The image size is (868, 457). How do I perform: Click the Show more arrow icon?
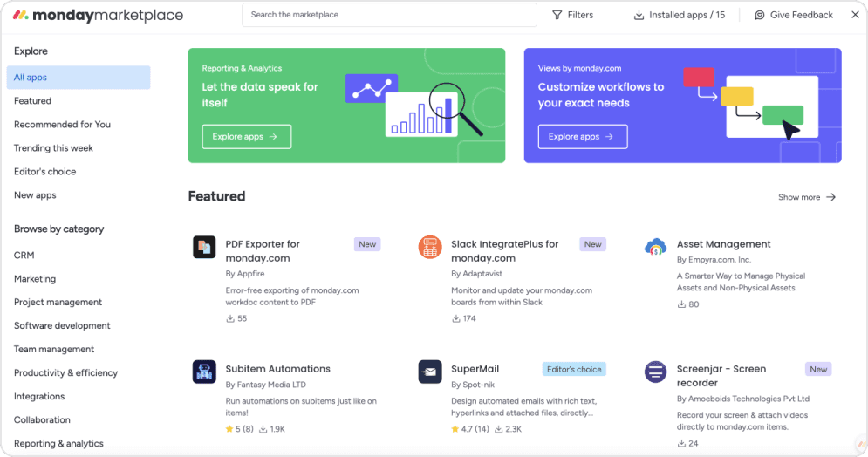click(x=830, y=197)
